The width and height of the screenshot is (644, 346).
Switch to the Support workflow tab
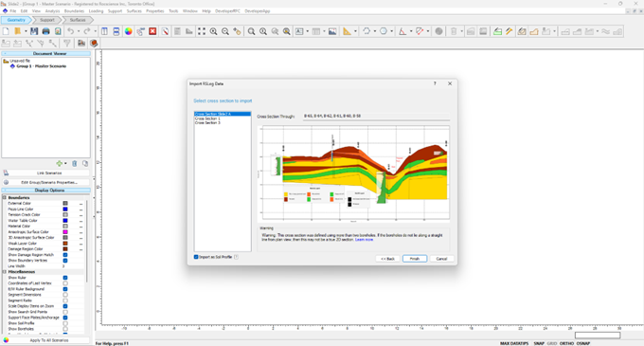coord(46,20)
